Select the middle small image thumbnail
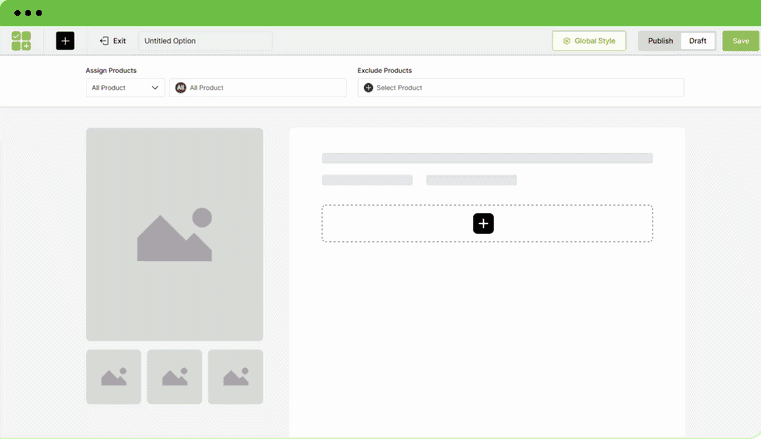Viewport: 761px width, 440px height. pyautogui.click(x=175, y=377)
